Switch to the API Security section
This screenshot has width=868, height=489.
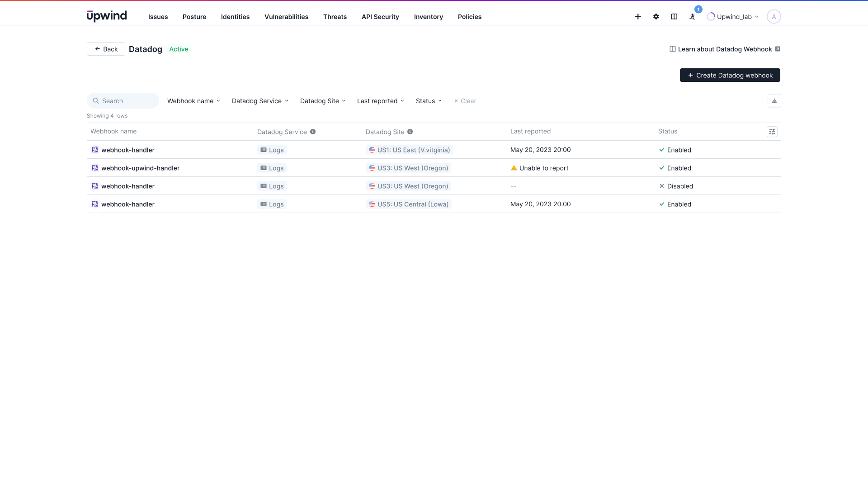point(380,17)
